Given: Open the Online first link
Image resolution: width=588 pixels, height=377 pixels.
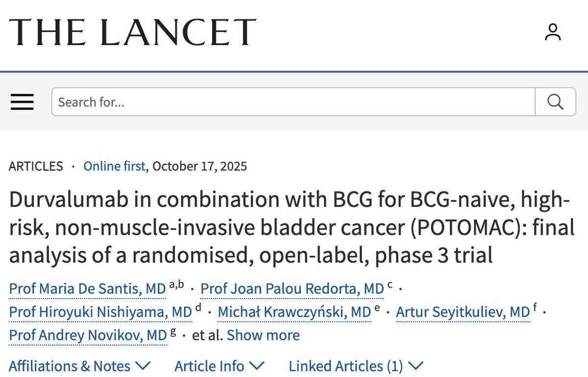Looking at the screenshot, I should pyautogui.click(x=114, y=166).
